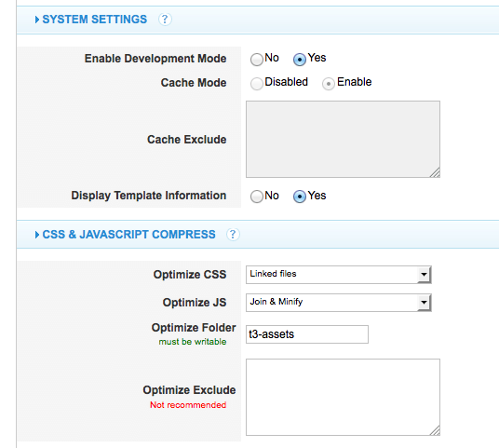
Task: Click the Optimize CSS dropdown arrow button
Action: tap(424, 275)
